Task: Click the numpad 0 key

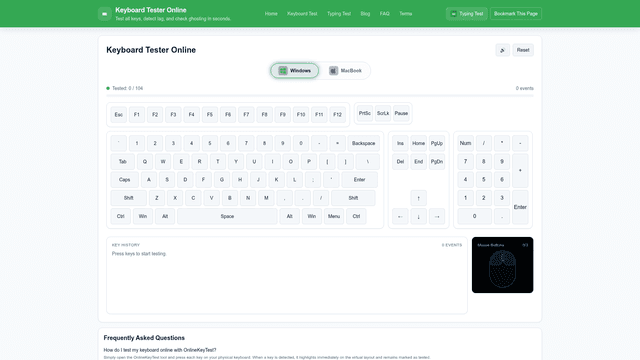Action: [474, 216]
